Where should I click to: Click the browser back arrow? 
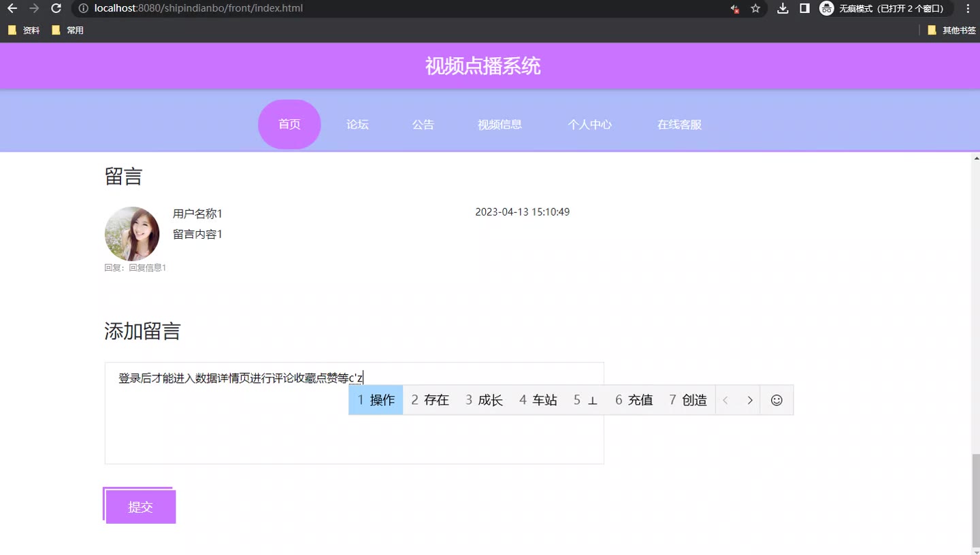pos(12,9)
